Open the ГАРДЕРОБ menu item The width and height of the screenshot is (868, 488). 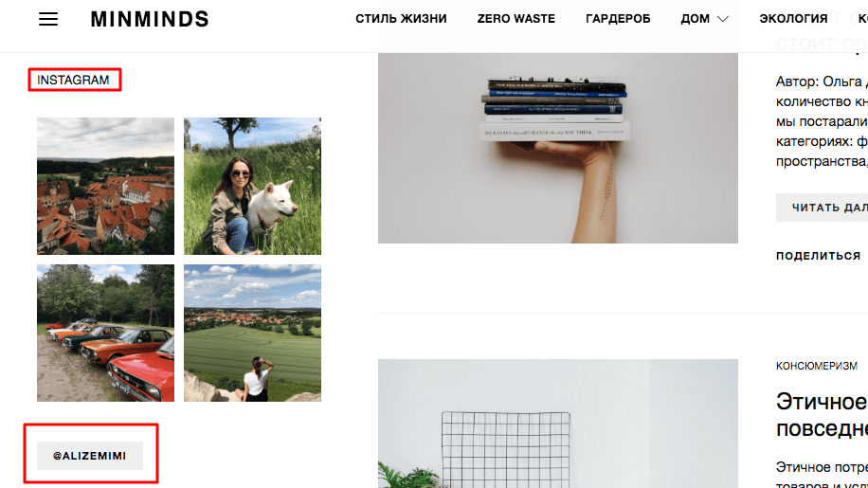tap(618, 19)
